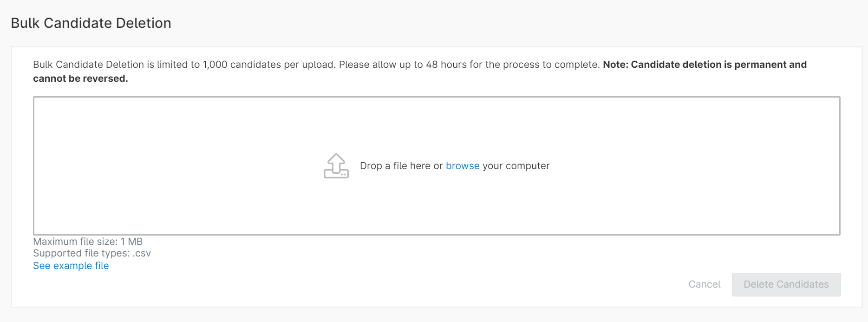Click the bold "cannot be reversed." text
The width and height of the screenshot is (868, 322).
[80, 79]
